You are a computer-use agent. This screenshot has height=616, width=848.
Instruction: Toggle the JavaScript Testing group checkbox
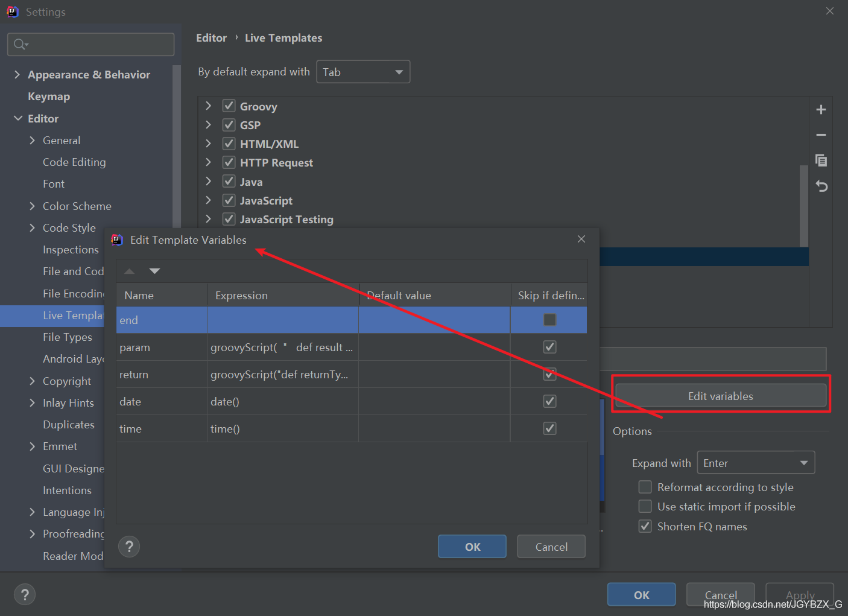[x=229, y=219]
